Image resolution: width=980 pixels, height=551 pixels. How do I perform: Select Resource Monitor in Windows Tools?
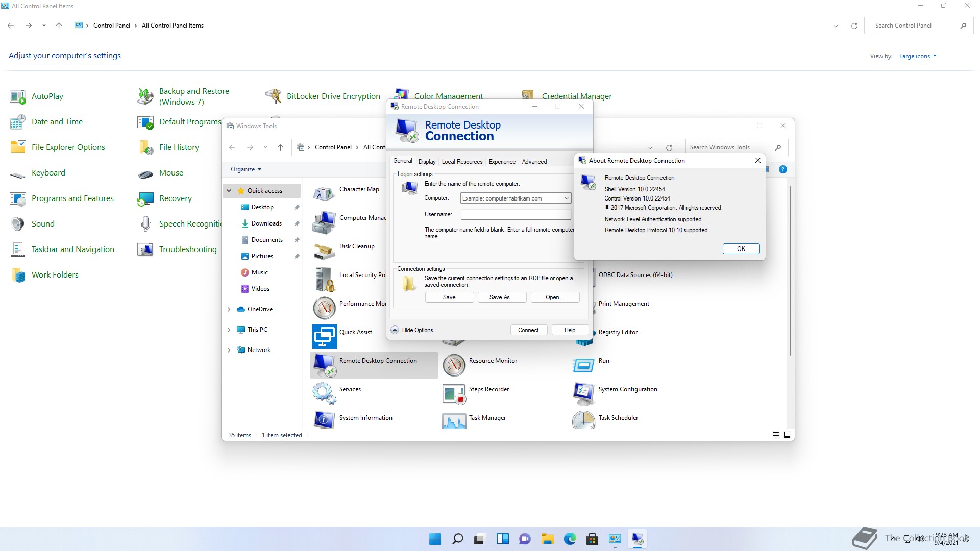click(x=493, y=361)
